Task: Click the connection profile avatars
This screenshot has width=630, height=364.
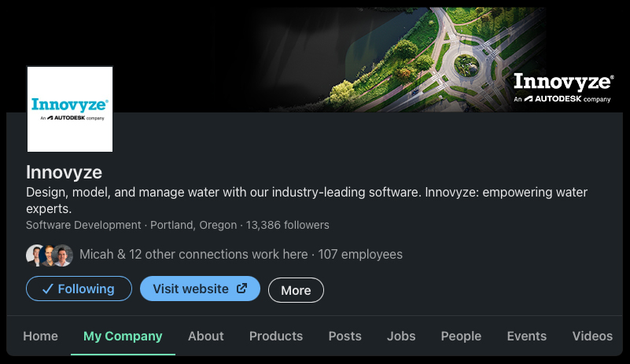Action: pos(49,255)
